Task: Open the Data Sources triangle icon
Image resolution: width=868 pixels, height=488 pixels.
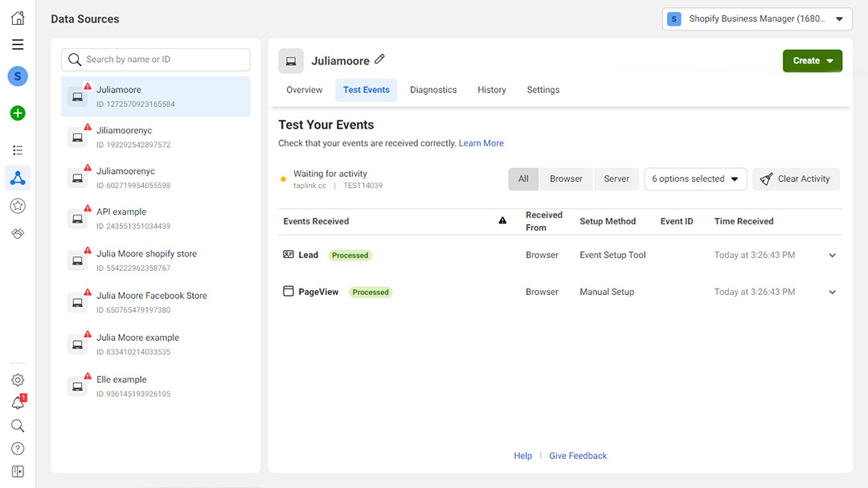Action: (x=18, y=178)
